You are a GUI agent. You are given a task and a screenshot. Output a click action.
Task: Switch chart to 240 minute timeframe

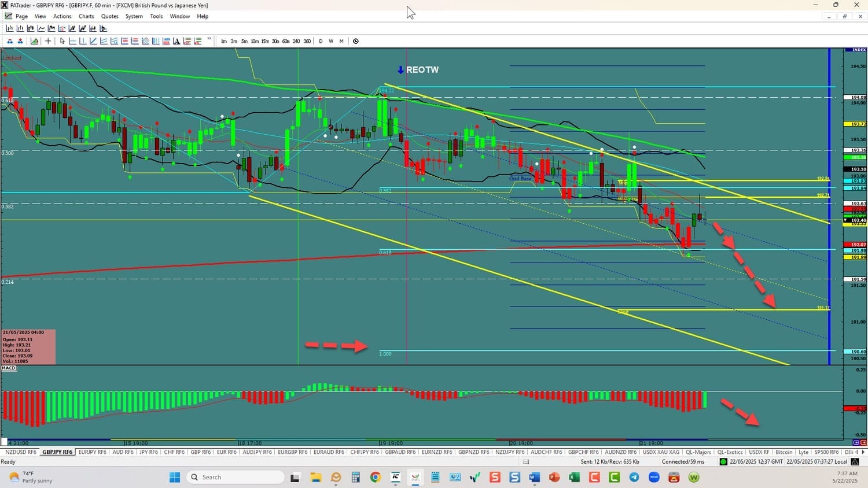296,41
